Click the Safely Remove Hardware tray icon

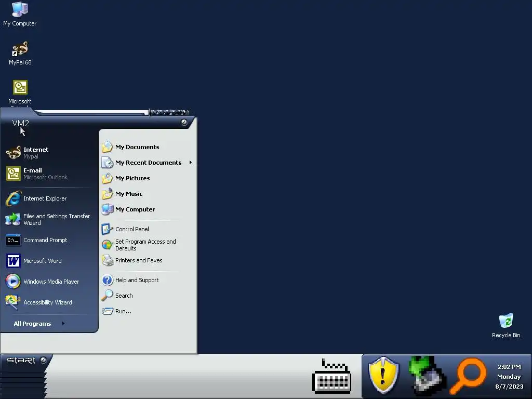[427, 376]
